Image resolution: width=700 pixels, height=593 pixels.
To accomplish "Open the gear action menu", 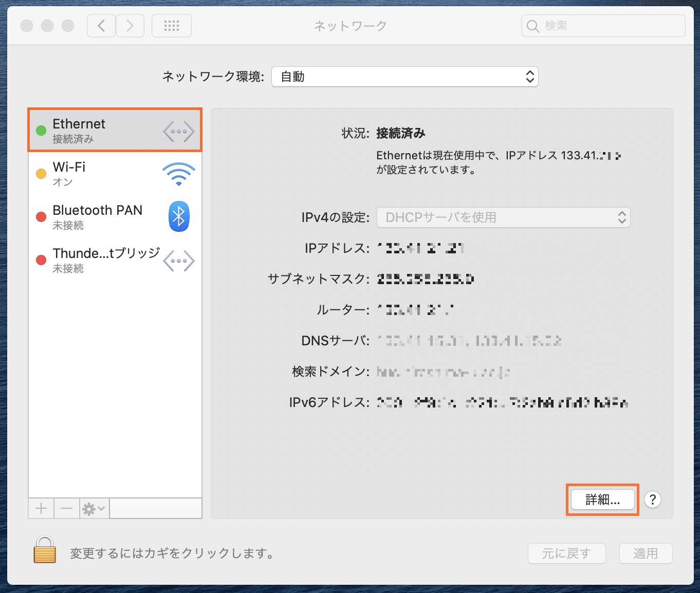I will (x=94, y=509).
